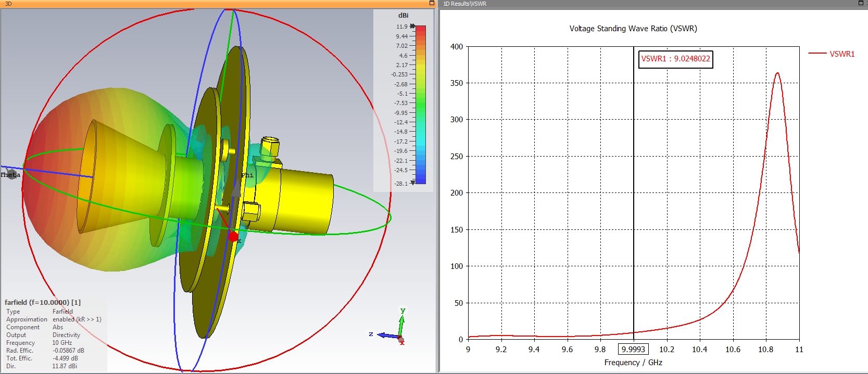Image resolution: width=868 pixels, height=374 pixels.
Task: Click the -12.4 value on the color scale
Action: tap(400, 122)
